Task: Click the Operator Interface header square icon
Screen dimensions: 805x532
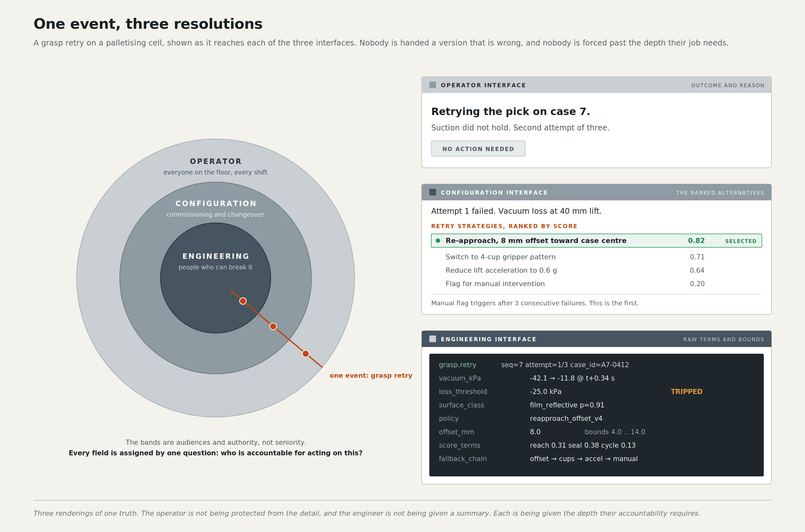Action: click(433, 85)
